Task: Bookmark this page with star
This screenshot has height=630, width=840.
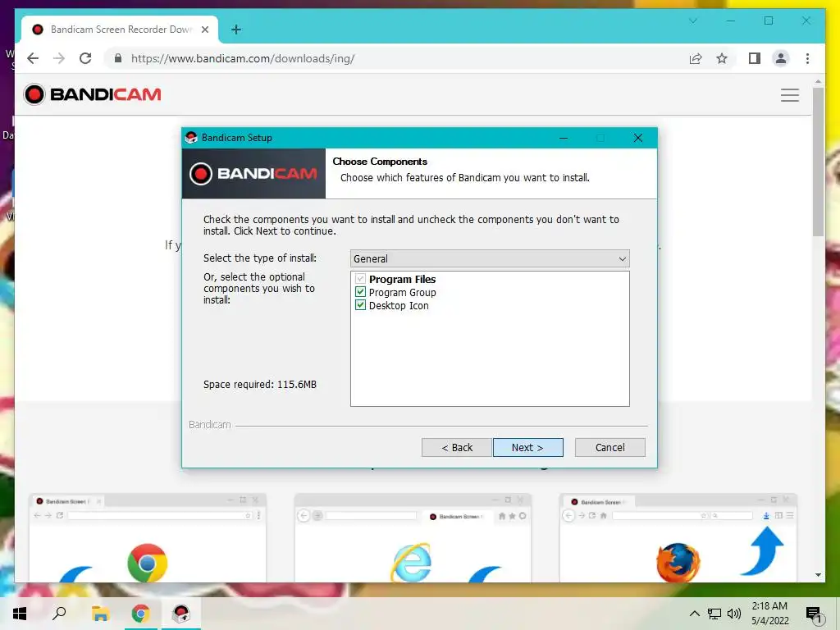Action: [x=722, y=58]
